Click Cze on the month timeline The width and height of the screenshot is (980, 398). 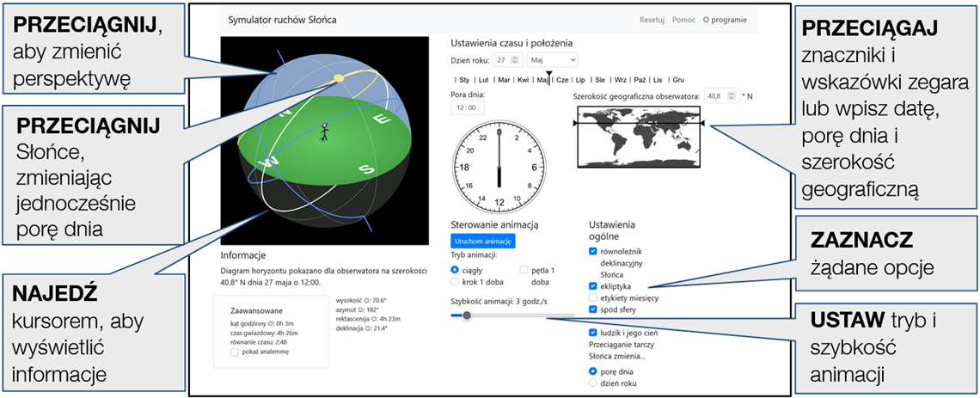click(562, 80)
